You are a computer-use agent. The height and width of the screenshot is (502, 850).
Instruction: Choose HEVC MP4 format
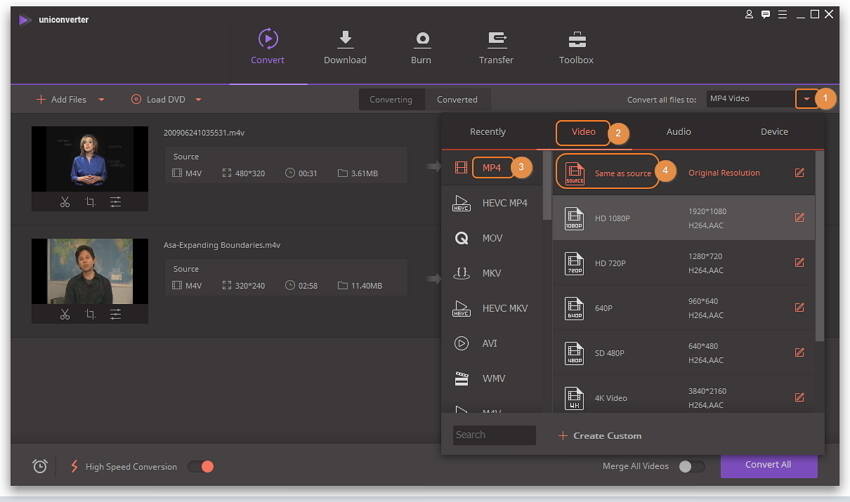492,203
